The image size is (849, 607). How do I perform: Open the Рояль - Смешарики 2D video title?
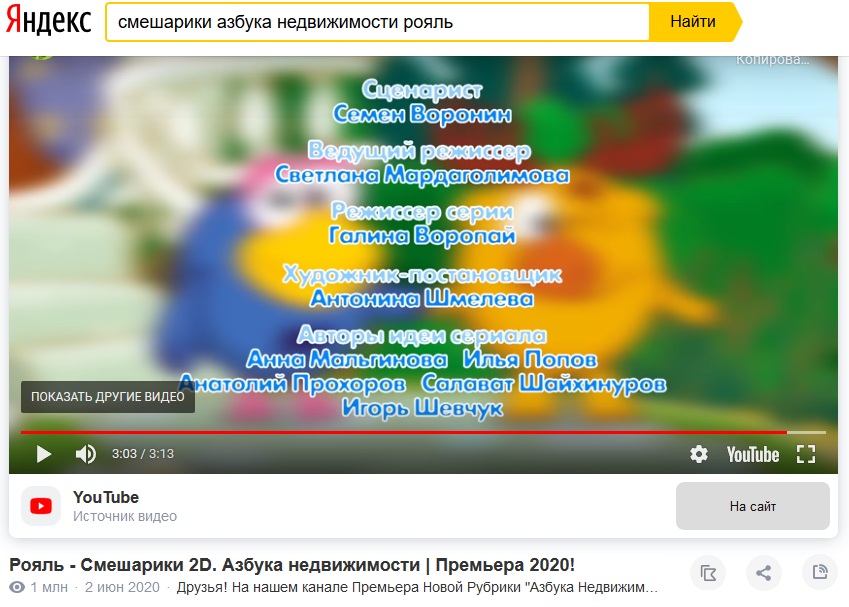coord(292,565)
